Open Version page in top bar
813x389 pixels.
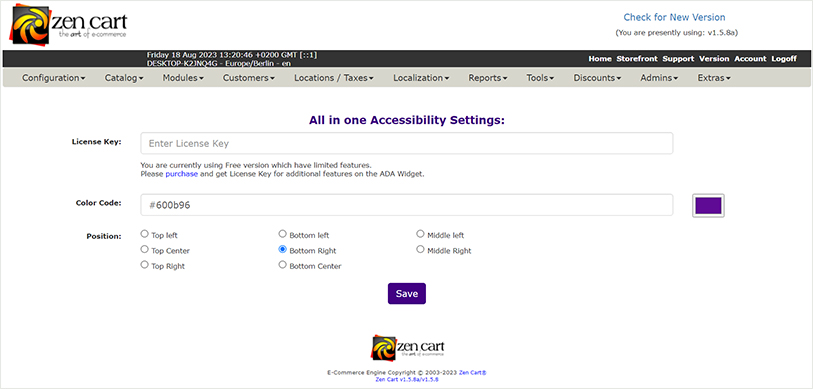pyautogui.click(x=714, y=59)
